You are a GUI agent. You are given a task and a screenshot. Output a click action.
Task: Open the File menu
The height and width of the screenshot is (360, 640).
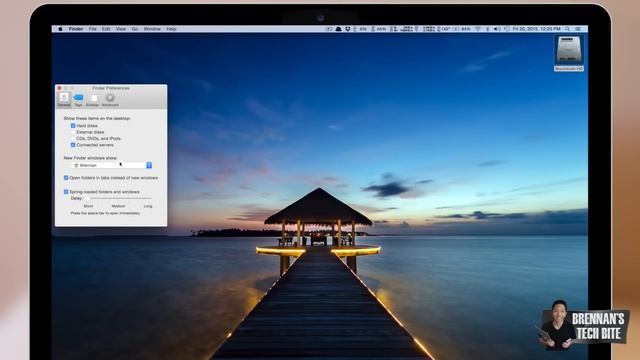pos(93,29)
